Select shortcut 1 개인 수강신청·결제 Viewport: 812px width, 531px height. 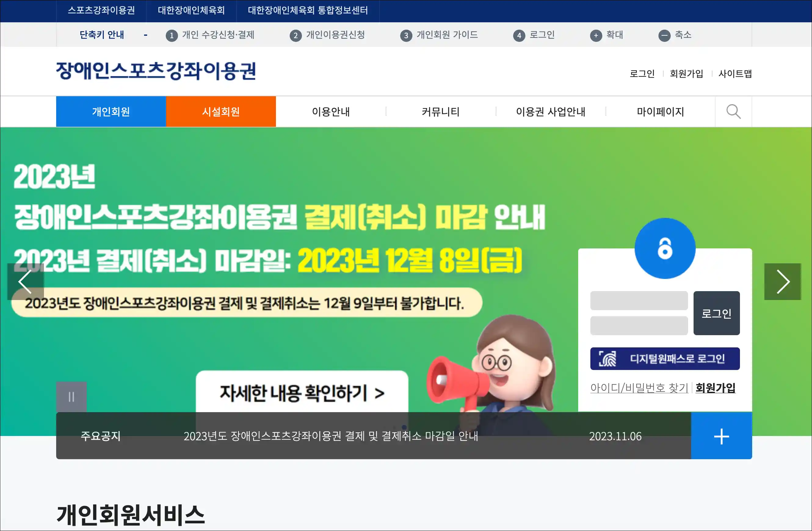[210, 35]
